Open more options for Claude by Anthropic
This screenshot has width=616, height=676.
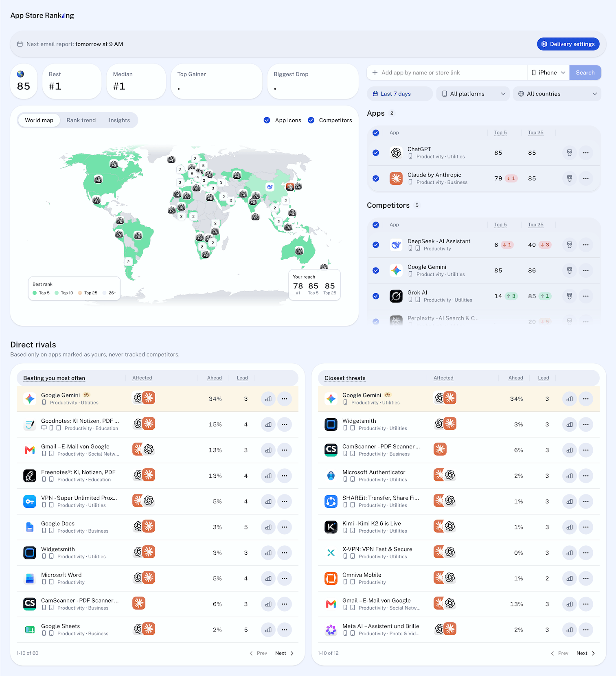585,178
